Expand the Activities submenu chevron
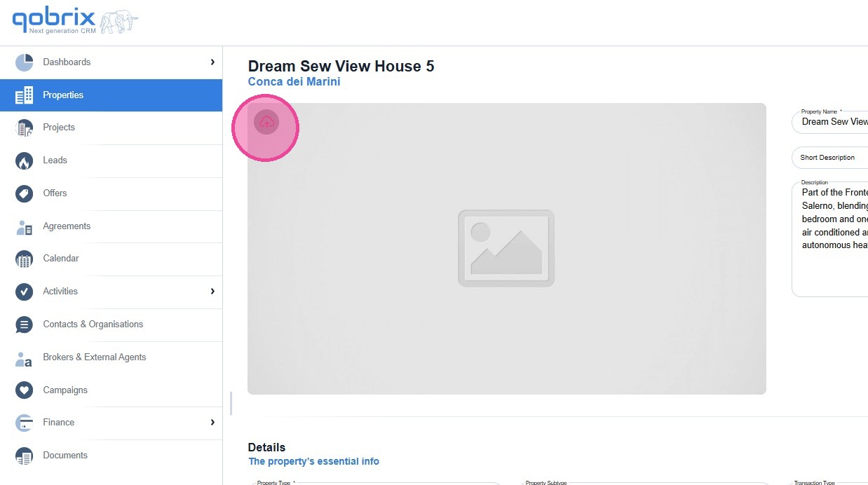 [x=212, y=292]
